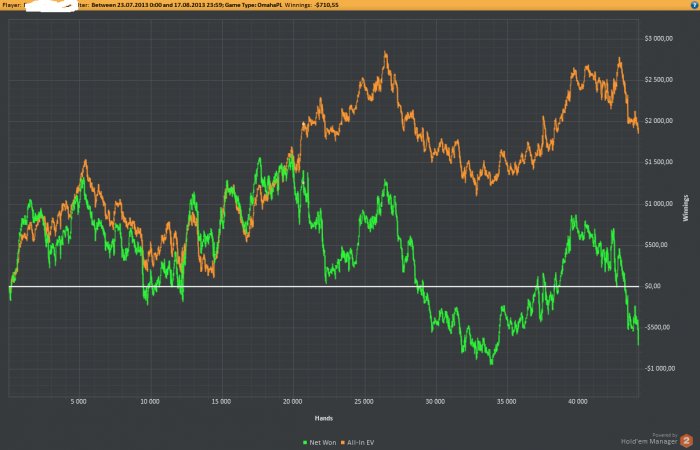Select the Winnings y-axis title
Screen dimensions: 700x450
point(685,208)
